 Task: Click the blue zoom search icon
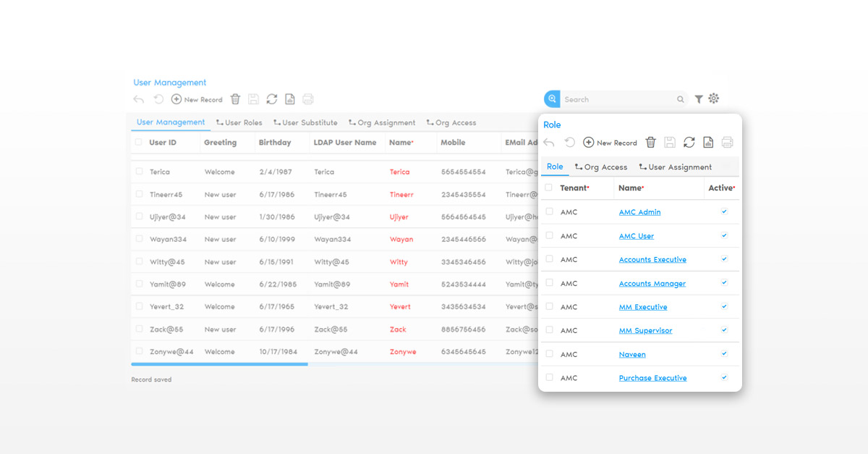[552, 99]
